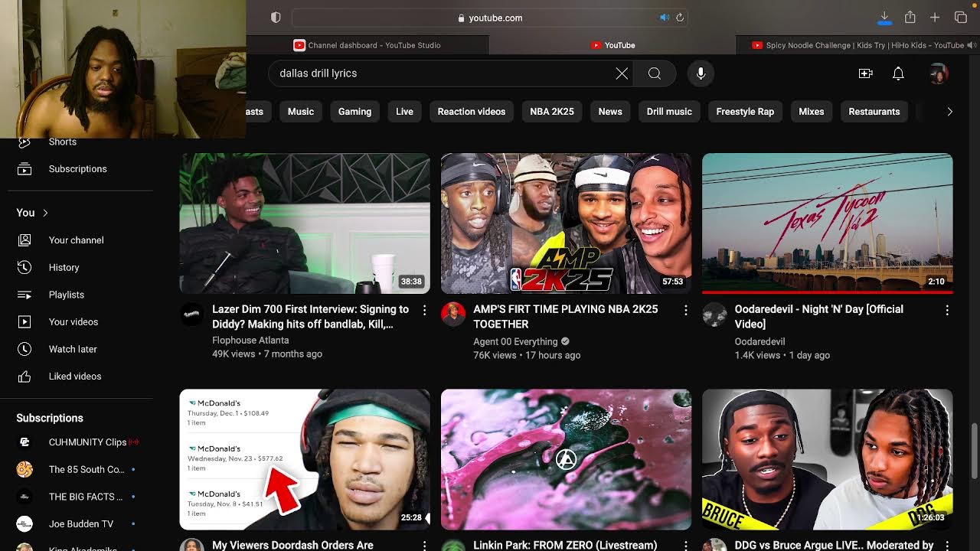Switch to the YouTube tab
This screenshot has height=551, width=980.
[612, 45]
